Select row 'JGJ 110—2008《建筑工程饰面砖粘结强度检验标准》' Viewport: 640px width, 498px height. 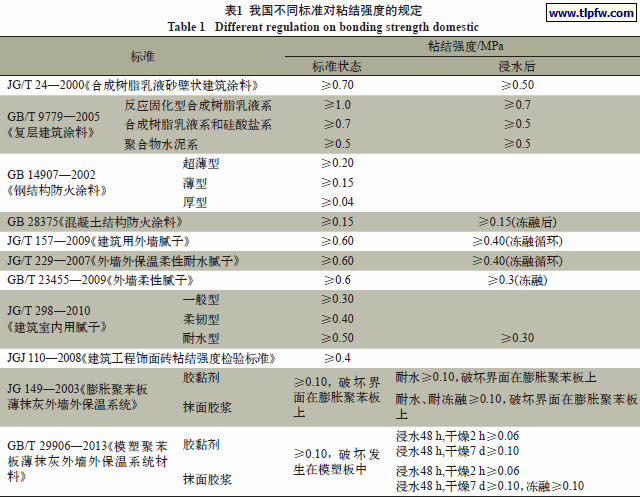tap(320, 358)
